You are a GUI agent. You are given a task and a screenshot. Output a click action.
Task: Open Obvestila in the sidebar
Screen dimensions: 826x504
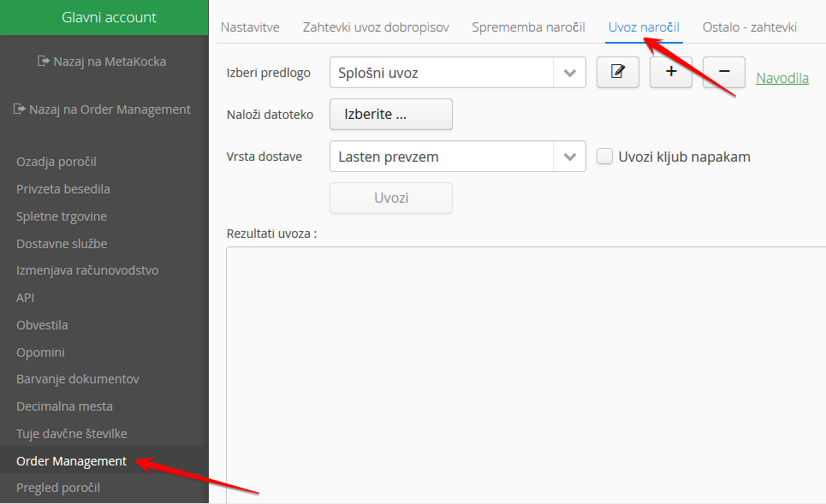[x=42, y=325]
